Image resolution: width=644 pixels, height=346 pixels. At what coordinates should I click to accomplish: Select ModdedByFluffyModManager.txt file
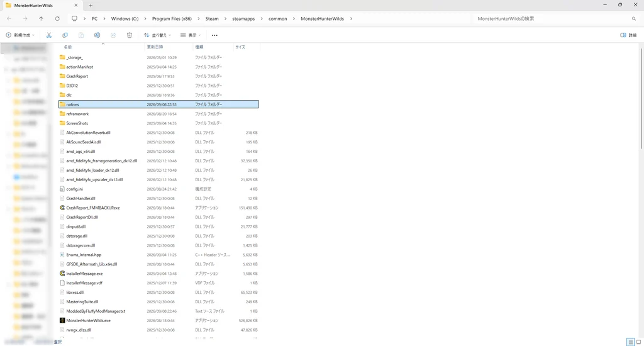pos(96,311)
